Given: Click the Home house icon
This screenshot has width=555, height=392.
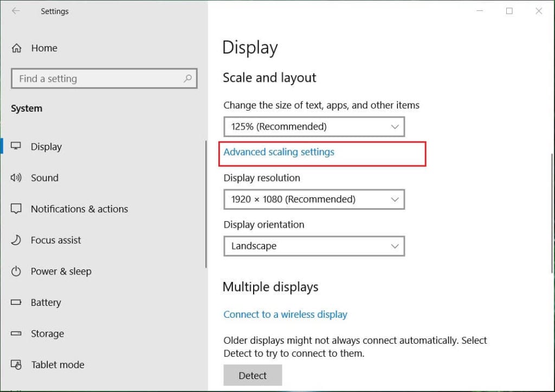Looking at the screenshot, I should point(16,48).
